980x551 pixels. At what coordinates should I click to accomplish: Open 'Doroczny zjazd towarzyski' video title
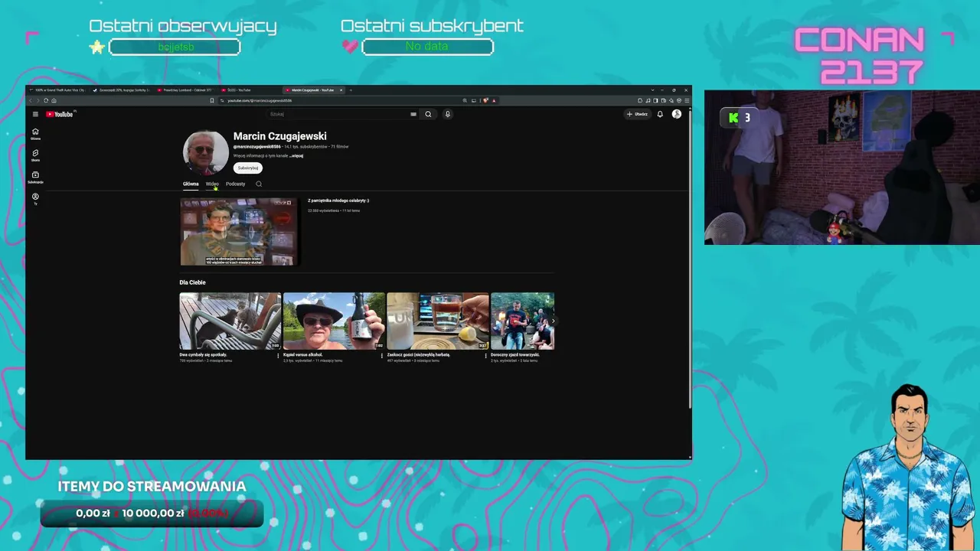(515, 355)
